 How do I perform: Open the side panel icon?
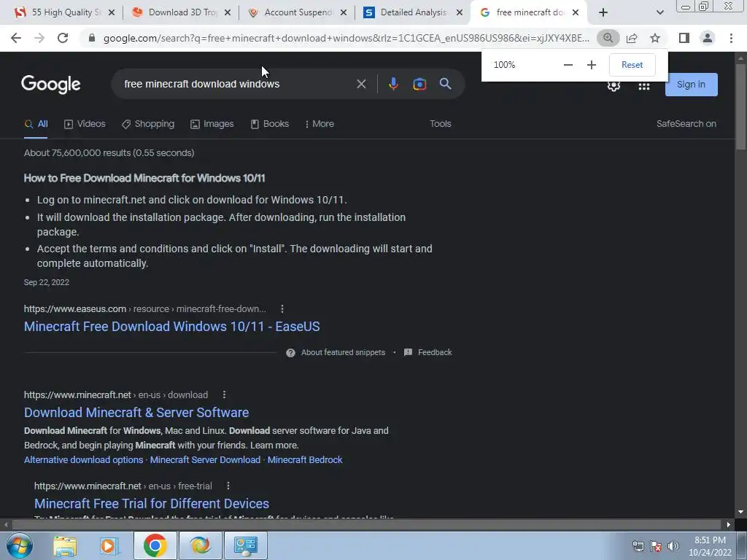pyautogui.click(x=684, y=38)
